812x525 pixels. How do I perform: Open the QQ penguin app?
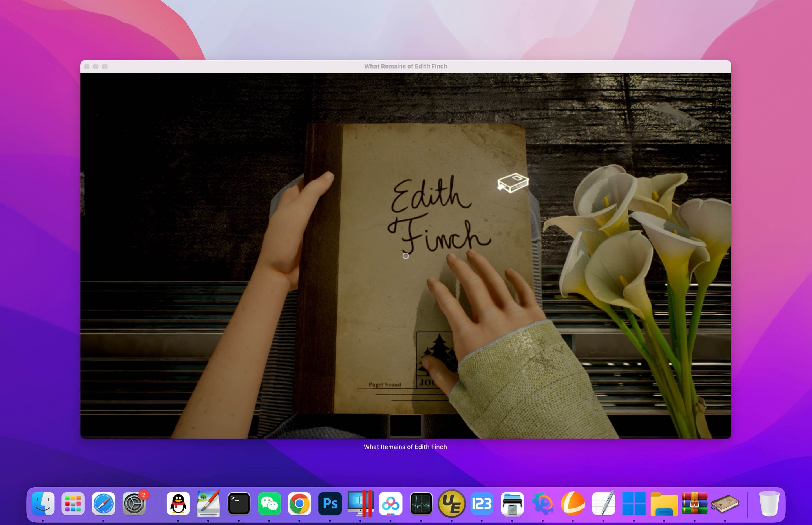click(178, 504)
